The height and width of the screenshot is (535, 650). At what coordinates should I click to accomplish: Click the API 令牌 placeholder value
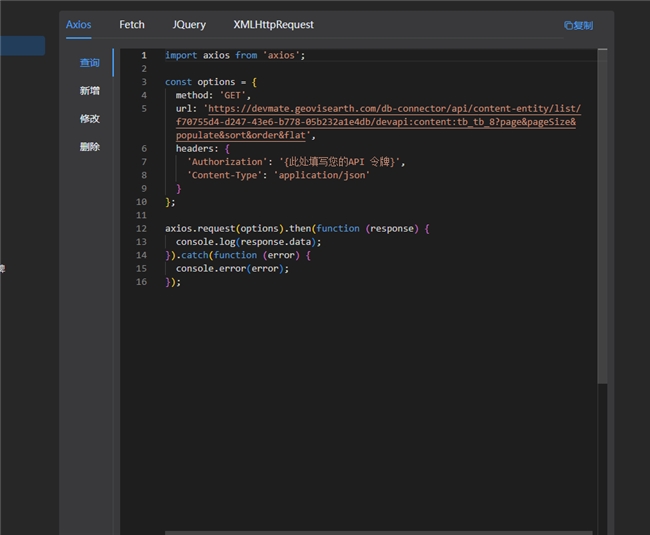[340, 162]
